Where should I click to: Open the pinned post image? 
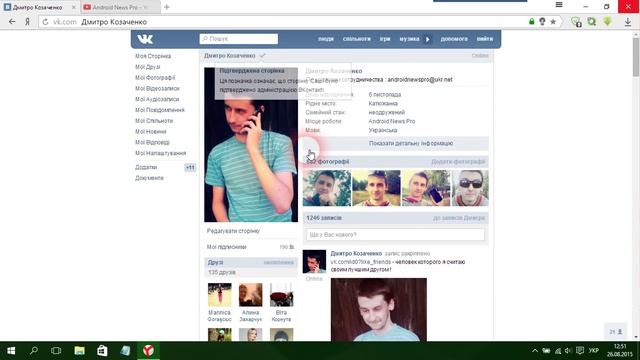[379, 309]
